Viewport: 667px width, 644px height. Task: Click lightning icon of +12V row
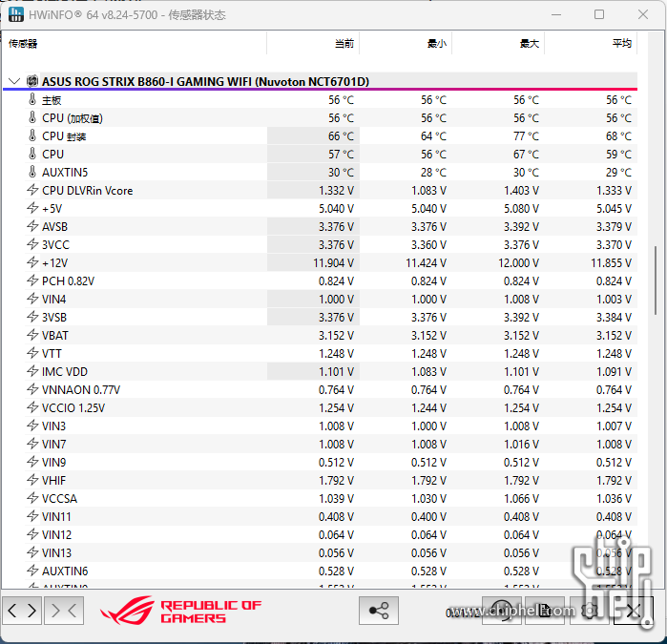coord(32,262)
